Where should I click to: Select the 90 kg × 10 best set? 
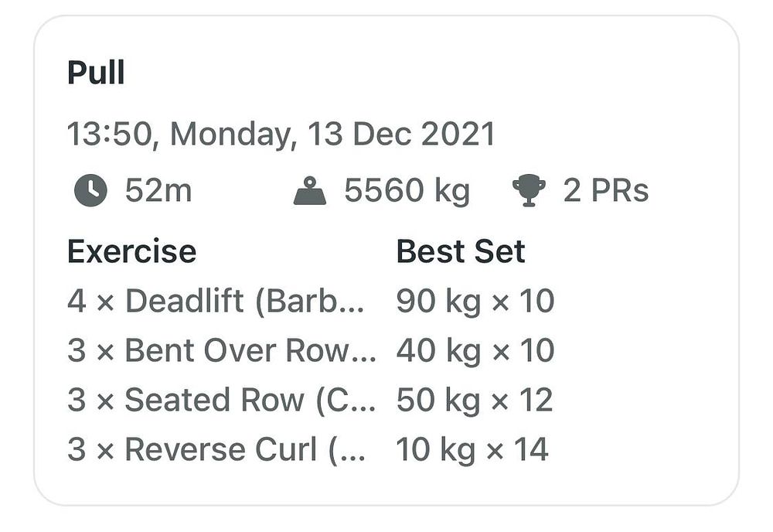475,302
